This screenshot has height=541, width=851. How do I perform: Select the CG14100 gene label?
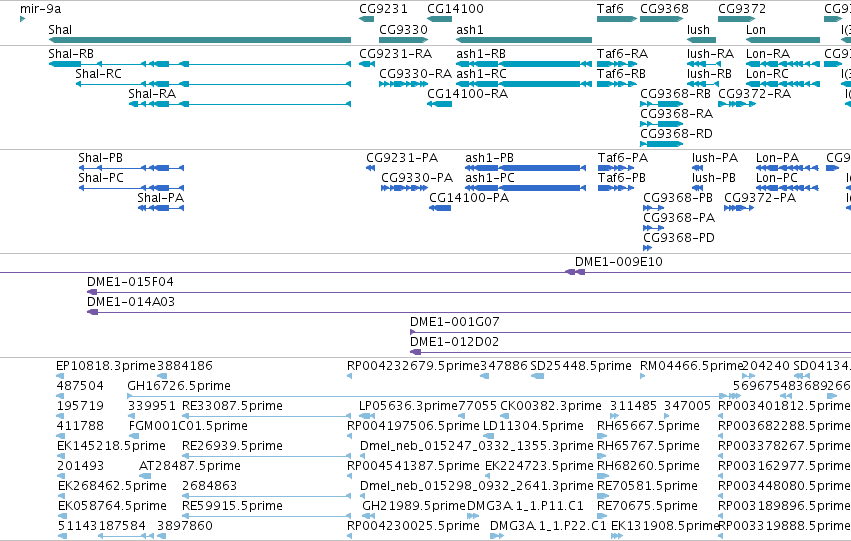[x=455, y=9]
